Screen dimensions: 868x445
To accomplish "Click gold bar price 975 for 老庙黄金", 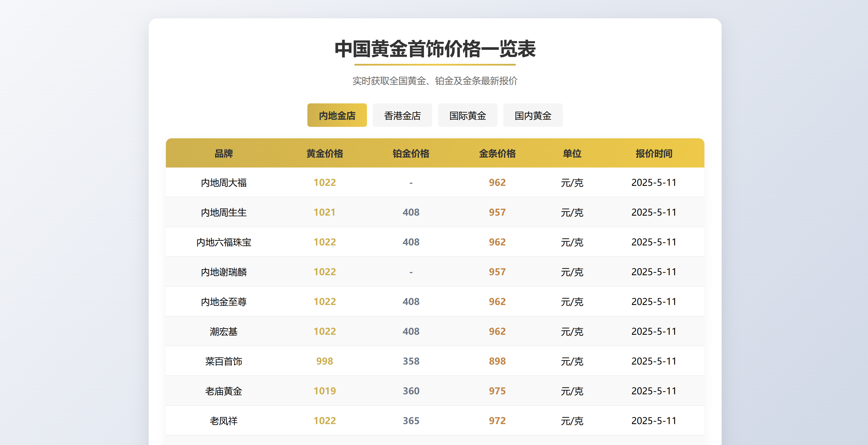I will click(497, 391).
